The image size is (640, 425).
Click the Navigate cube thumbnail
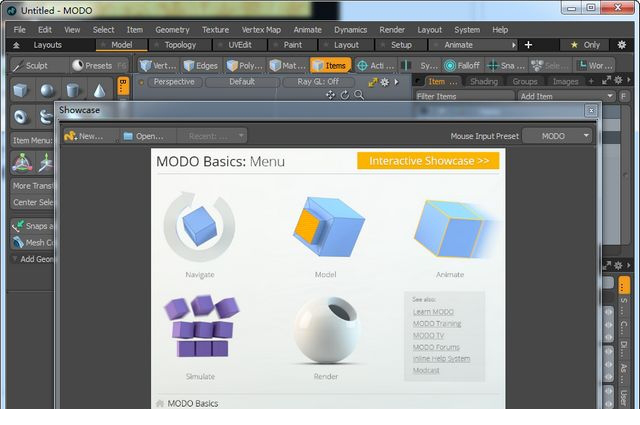[x=199, y=227]
